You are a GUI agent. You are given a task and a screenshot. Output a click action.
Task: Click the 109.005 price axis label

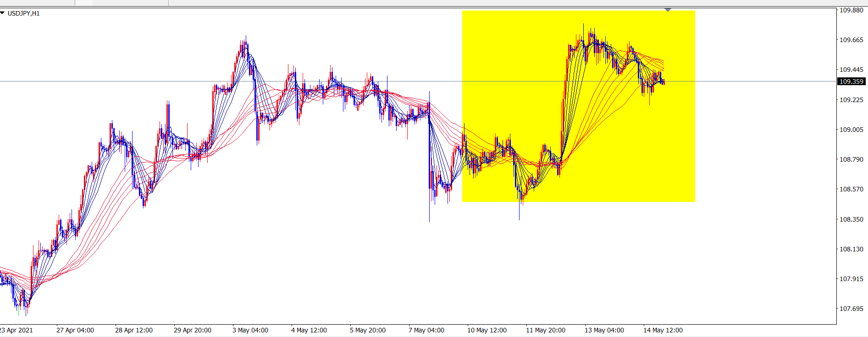click(851, 130)
